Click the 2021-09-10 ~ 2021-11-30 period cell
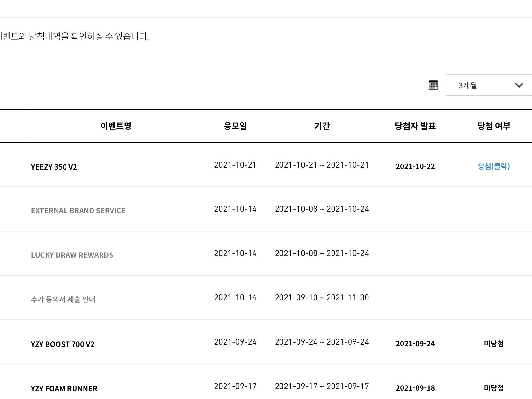 point(322,297)
